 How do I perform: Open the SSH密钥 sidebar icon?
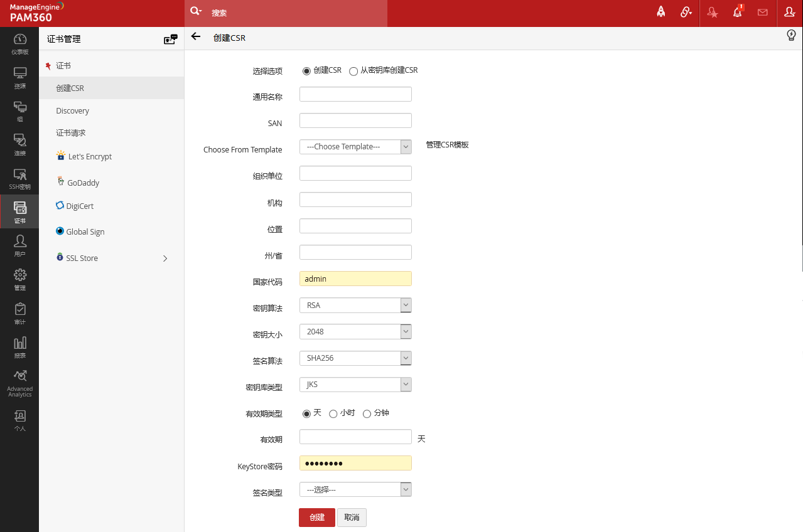pyautogui.click(x=19, y=178)
